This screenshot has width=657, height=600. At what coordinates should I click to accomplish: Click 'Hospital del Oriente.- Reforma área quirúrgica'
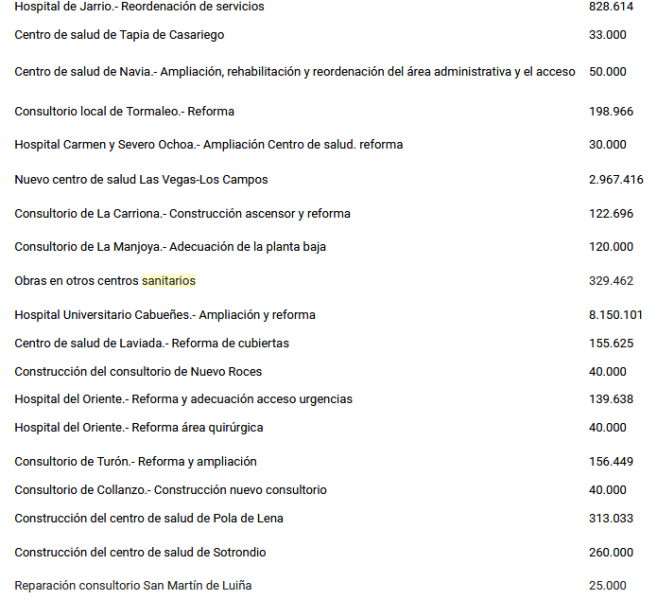click(x=139, y=428)
